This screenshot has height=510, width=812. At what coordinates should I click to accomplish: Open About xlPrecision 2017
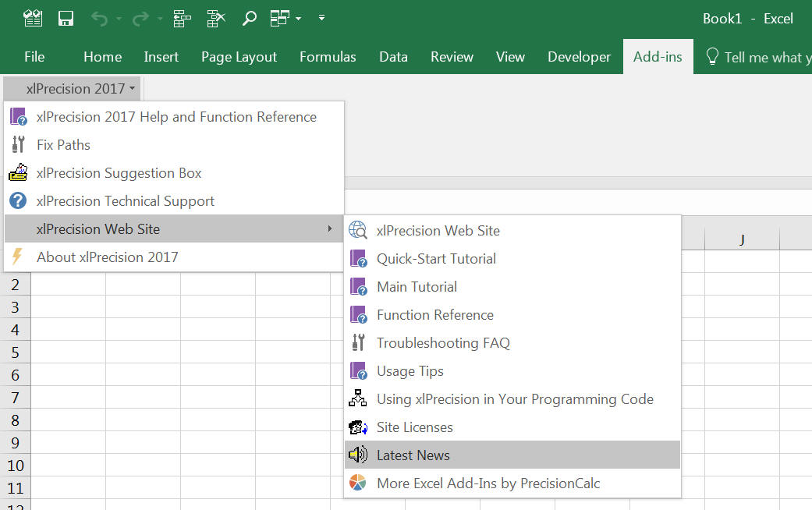(x=174, y=257)
